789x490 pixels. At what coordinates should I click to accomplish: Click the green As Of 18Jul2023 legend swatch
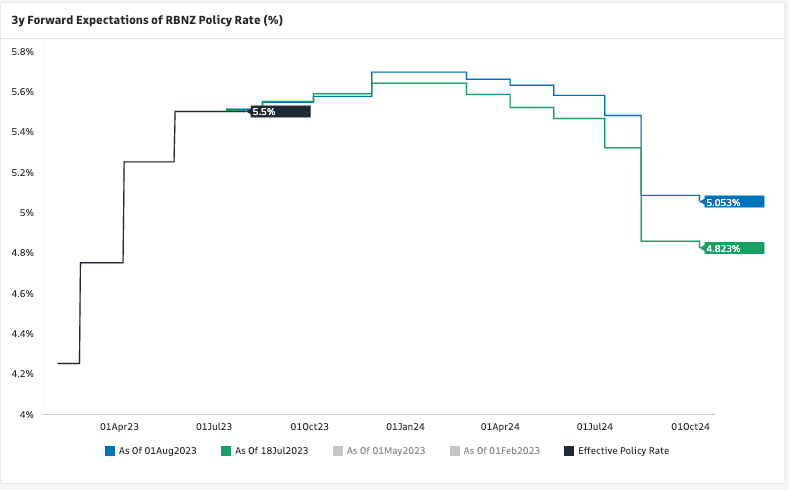pyautogui.click(x=226, y=451)
